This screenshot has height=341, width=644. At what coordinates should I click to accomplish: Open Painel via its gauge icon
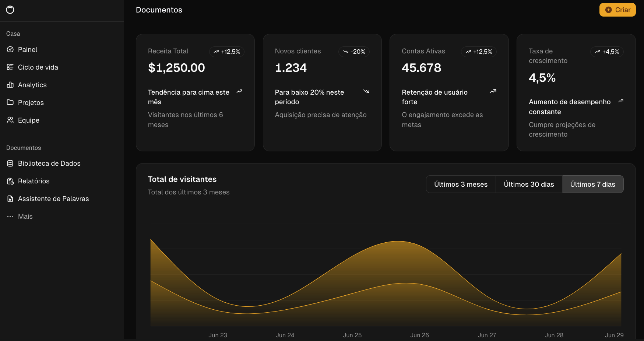coord(10,50)
